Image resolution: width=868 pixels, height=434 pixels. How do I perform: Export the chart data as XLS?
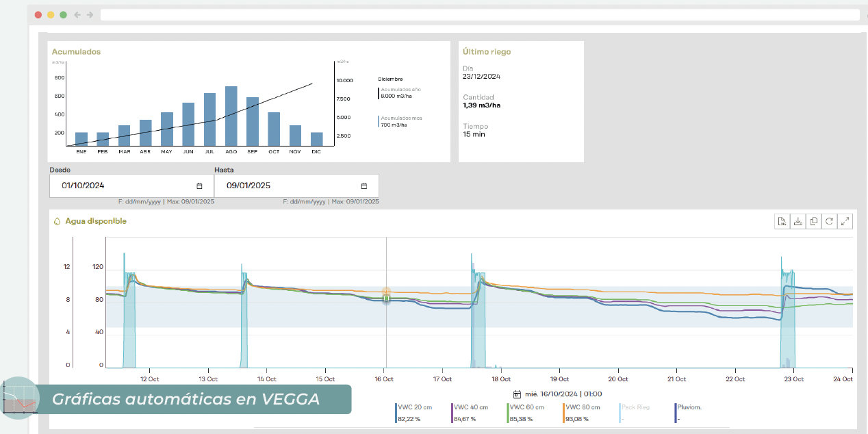[x=782, y=221]
